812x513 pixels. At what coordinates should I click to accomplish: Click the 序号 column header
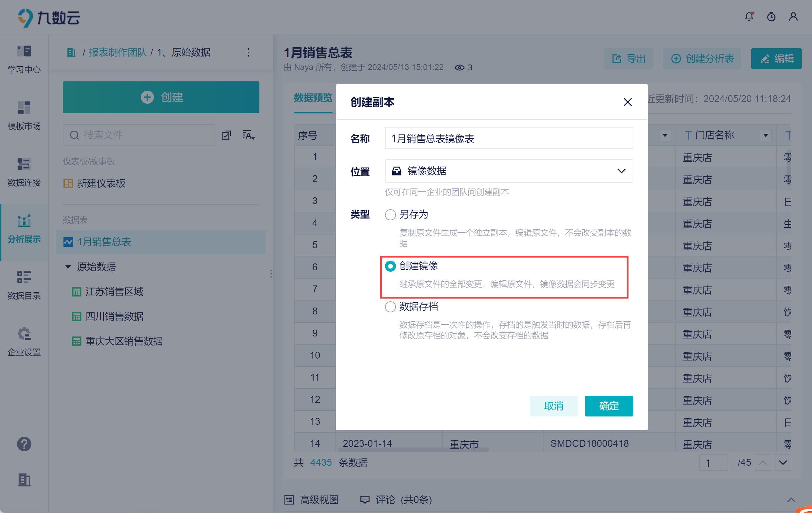(315, 135)
